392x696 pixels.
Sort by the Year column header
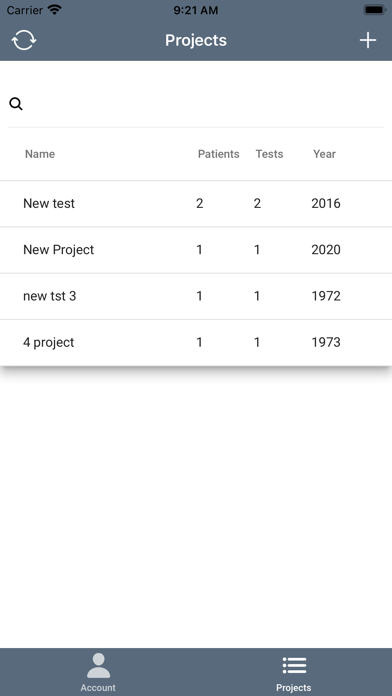tap(325, 154)
